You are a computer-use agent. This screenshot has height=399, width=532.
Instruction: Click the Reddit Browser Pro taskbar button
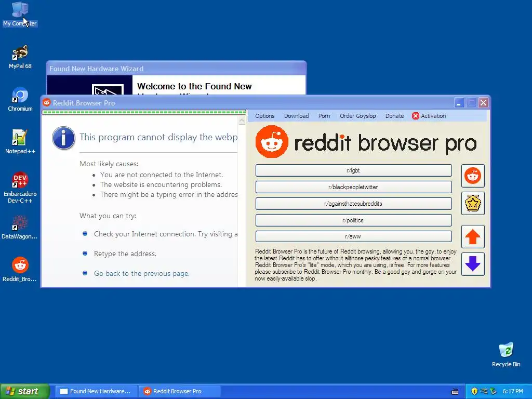179,391
